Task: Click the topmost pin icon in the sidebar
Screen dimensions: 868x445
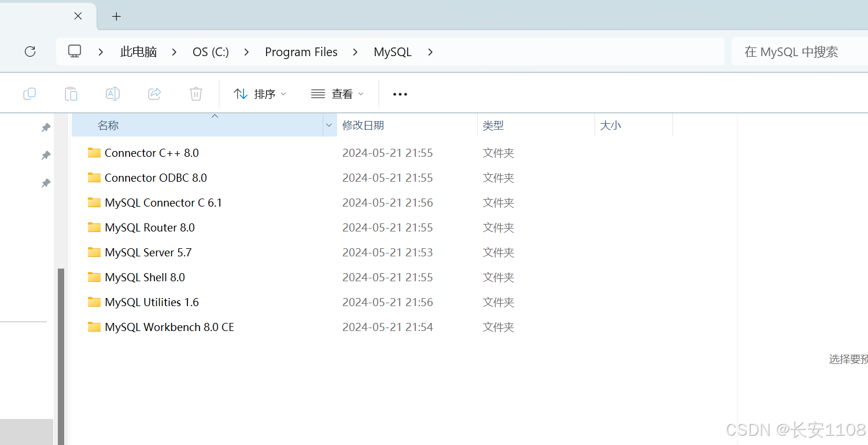Action: click(46, 127)
